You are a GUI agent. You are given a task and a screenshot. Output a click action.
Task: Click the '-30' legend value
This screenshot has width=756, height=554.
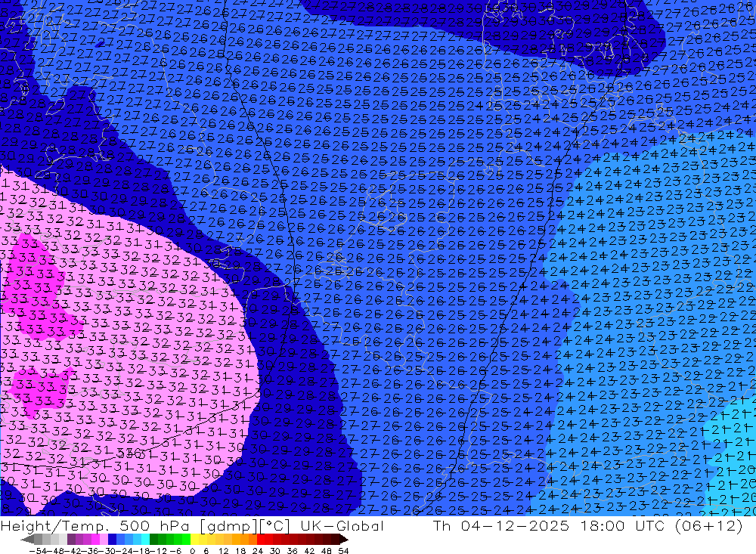107,551
